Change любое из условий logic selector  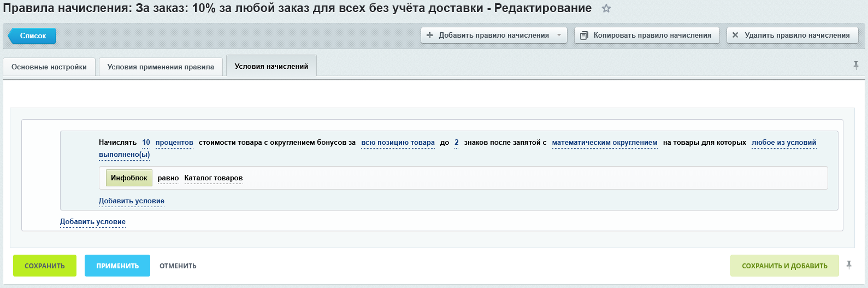pyautogui.click(x=783, y=143)
